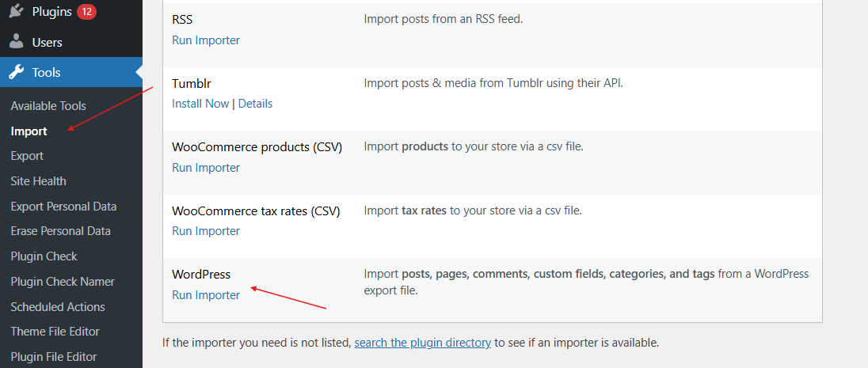Open Plugin Check Namer

pos(63,281)
